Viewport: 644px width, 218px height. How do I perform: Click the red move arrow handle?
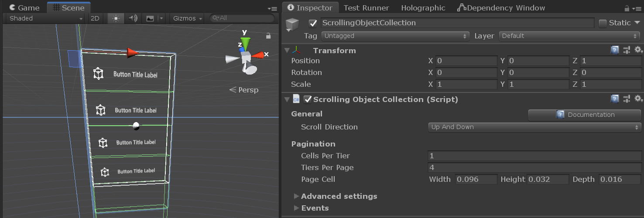click(133, 53)
